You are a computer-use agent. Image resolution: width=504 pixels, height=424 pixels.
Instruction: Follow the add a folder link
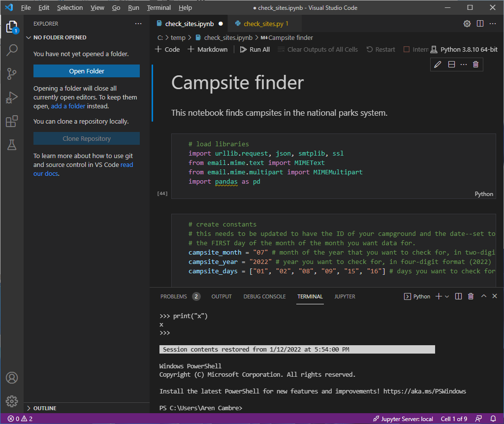(68, 106)
